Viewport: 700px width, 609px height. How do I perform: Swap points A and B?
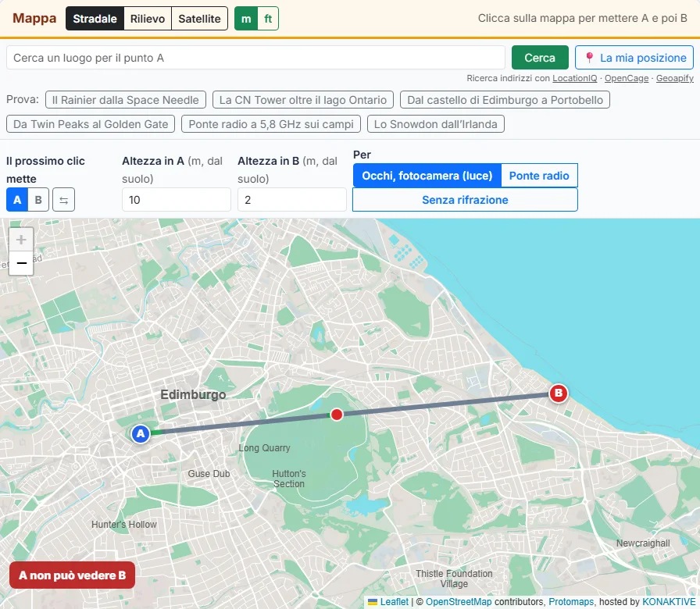63,200
